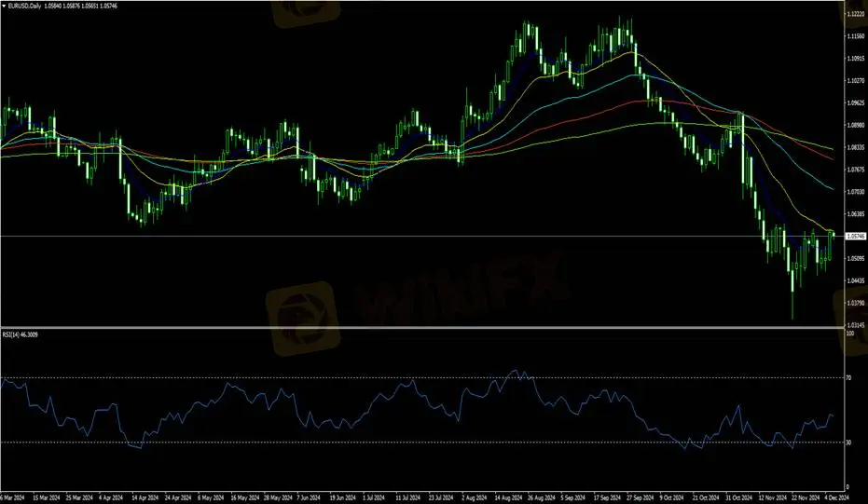Click the 23 Jul 2024 date label

pos(441,497)
